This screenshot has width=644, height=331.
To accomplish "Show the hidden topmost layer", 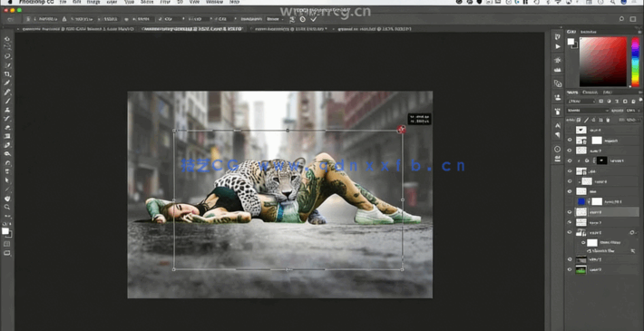I will click(570, 130).
